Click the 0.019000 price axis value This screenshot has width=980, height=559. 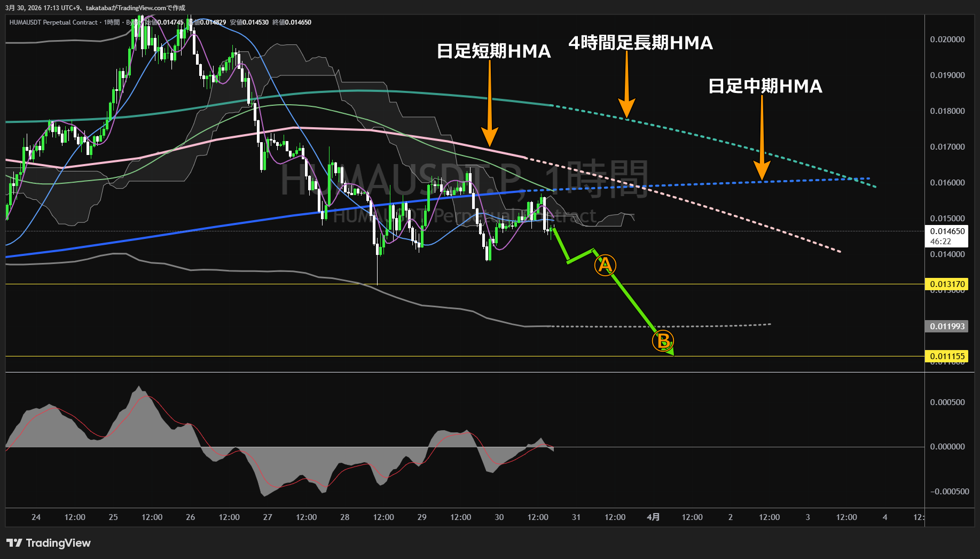point(947,75)
